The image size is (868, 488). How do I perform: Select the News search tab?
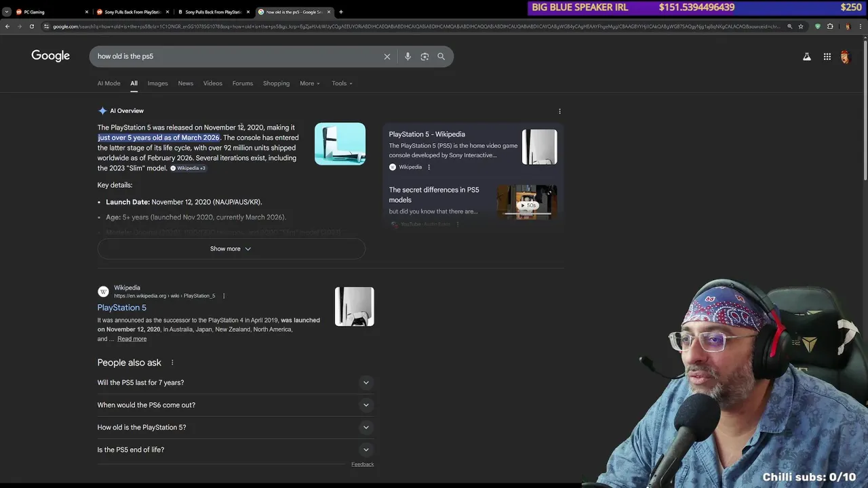(185, 83)
